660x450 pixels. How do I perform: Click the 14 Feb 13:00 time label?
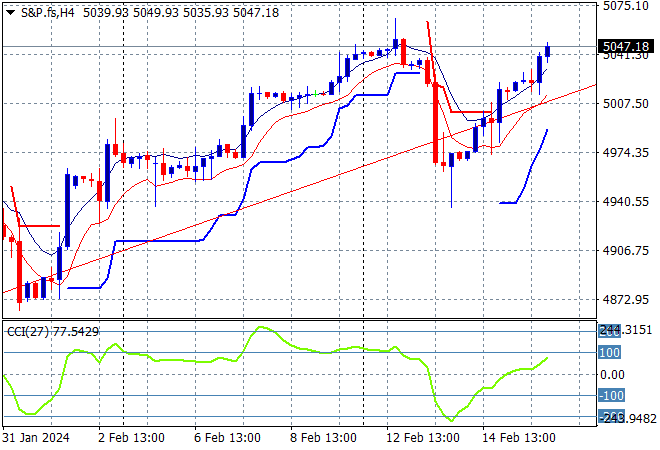519,438
